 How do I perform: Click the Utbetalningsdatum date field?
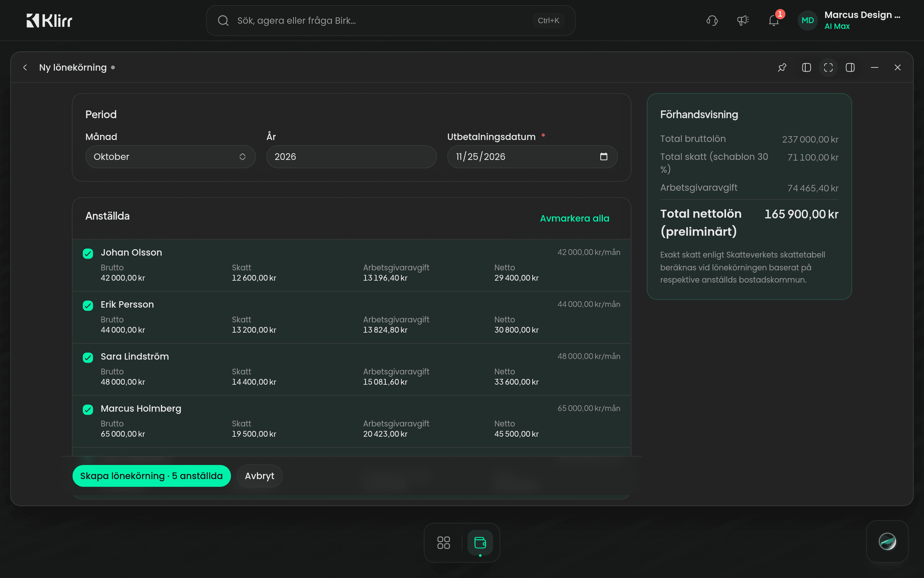point(532,157)
